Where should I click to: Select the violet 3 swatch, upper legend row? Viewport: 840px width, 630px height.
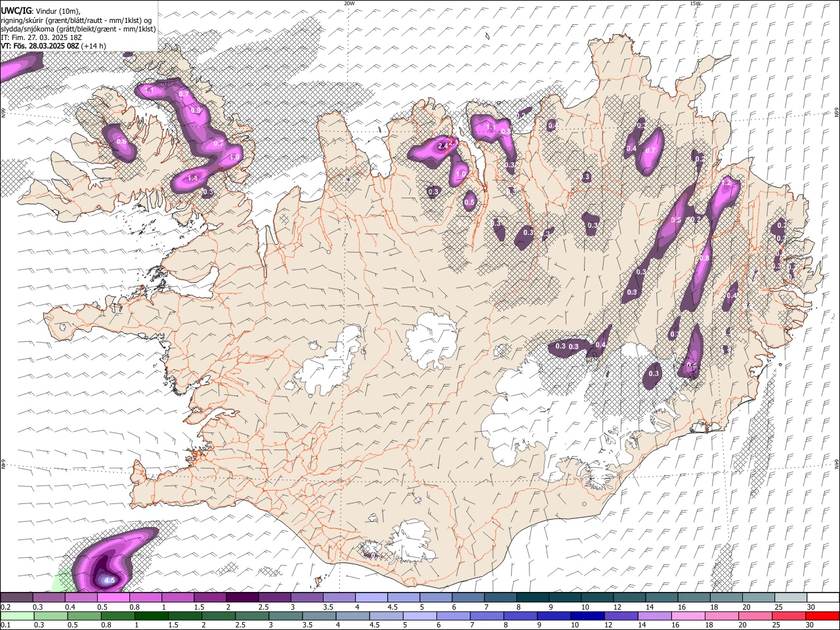(x=306, y=597)
